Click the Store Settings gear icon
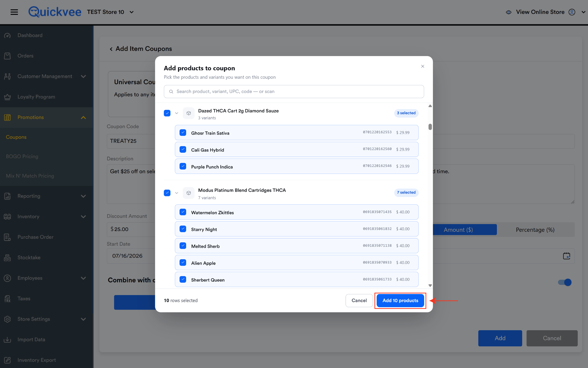Viewport: 588px width, 368px height. [x=8, y=319]
